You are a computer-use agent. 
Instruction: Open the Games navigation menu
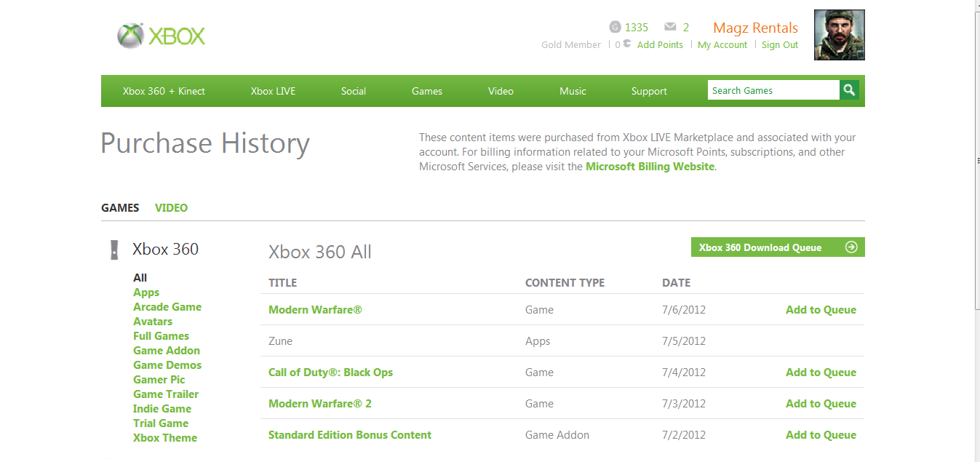point(426,91)
